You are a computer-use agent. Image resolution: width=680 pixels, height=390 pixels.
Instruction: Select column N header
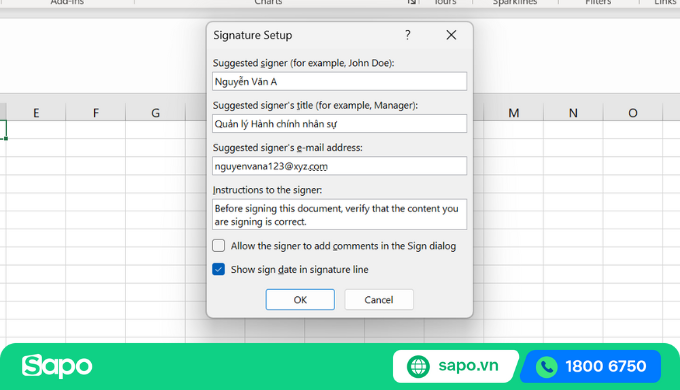click(573, 113)
